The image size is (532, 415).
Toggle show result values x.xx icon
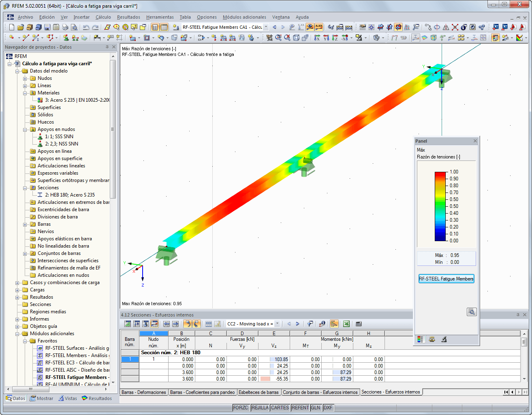coord(319,27)
